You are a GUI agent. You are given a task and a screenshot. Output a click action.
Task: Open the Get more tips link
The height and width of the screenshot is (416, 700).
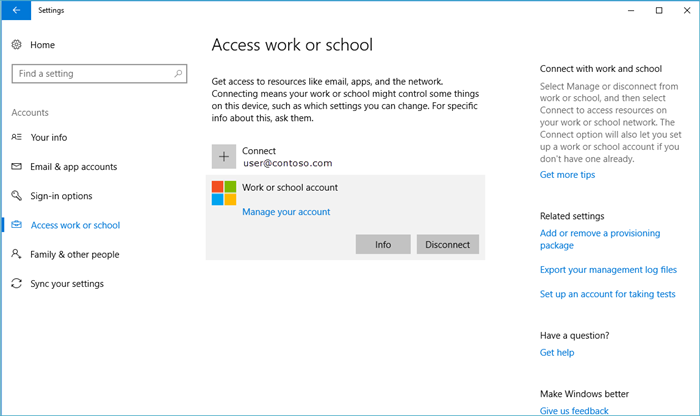[x=567, y=175]
